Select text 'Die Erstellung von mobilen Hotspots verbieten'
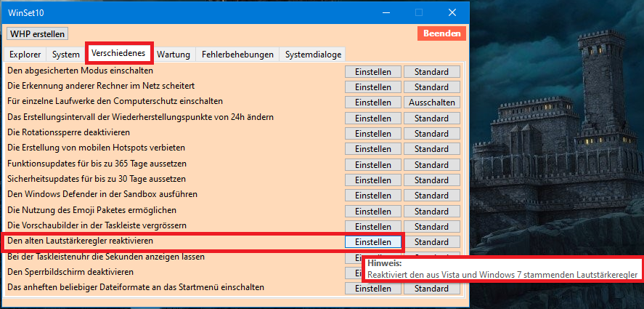Viewport: 644px width, 309px height. pyautogui.click(x=96, y=148)
